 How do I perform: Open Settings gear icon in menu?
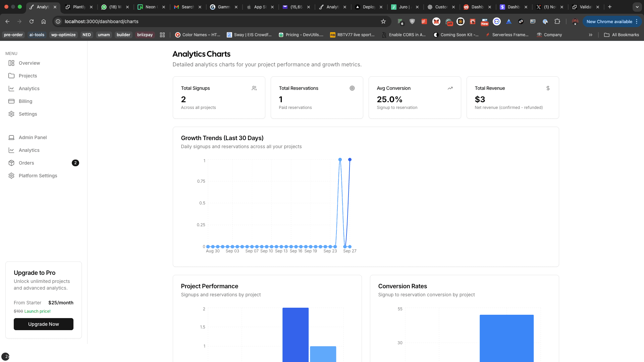[11, 114]
